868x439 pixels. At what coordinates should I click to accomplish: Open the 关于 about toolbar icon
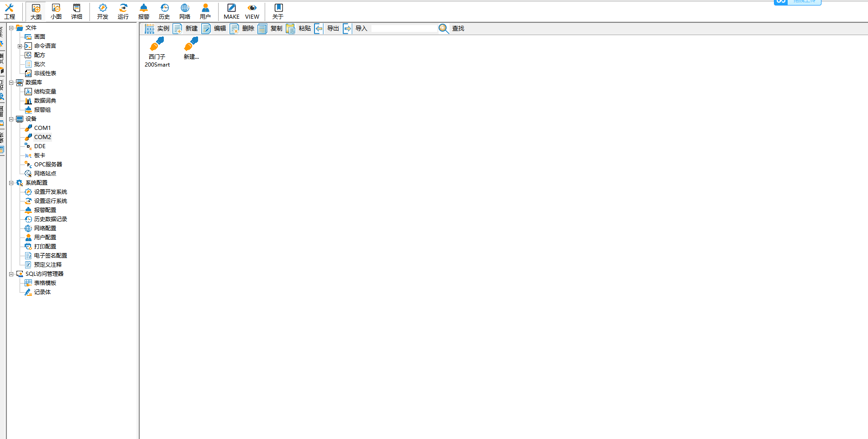tap(278, 11)
